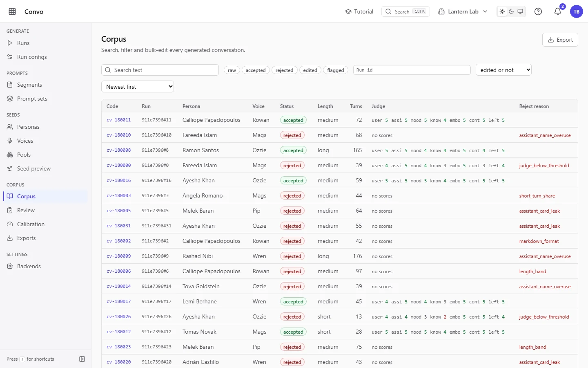
Task: Click the Personas people icon
Action: tap(10, 127)
